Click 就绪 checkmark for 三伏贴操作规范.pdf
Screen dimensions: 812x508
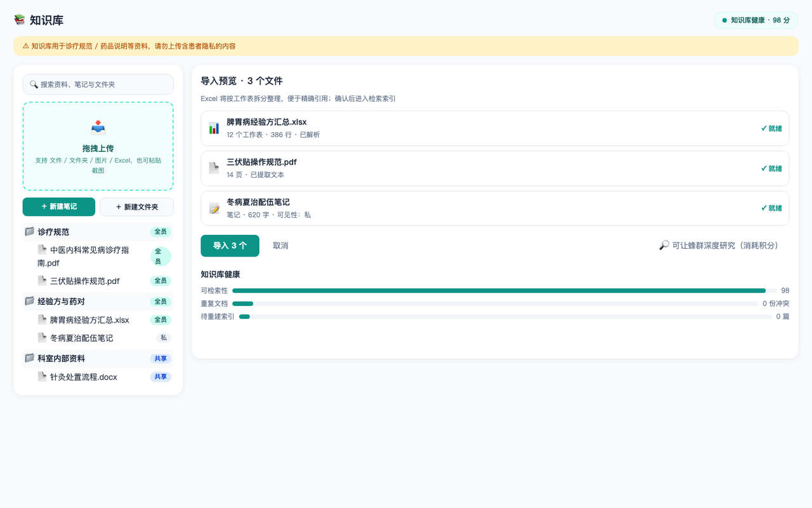pos(764,168)
